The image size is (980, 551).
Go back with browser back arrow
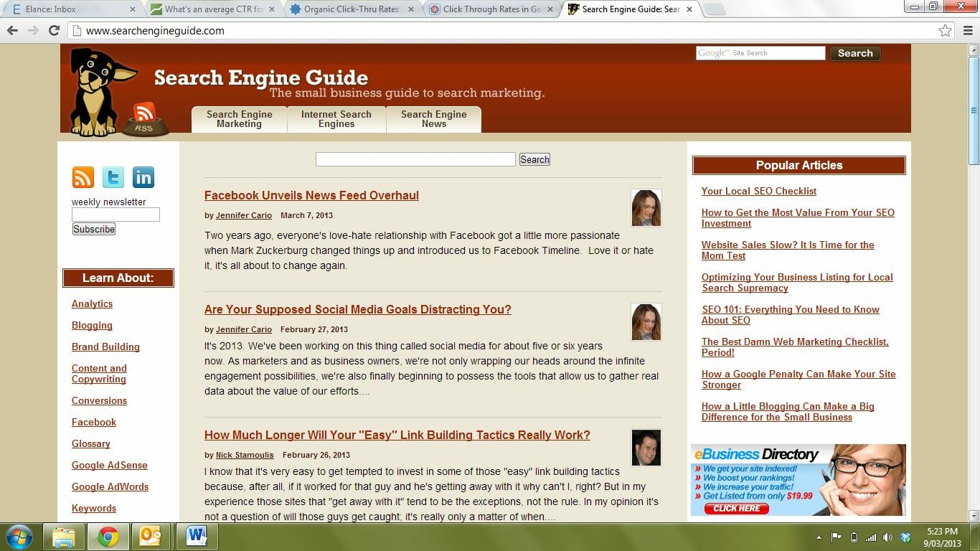pyautogui.click(x=12, y=30)
